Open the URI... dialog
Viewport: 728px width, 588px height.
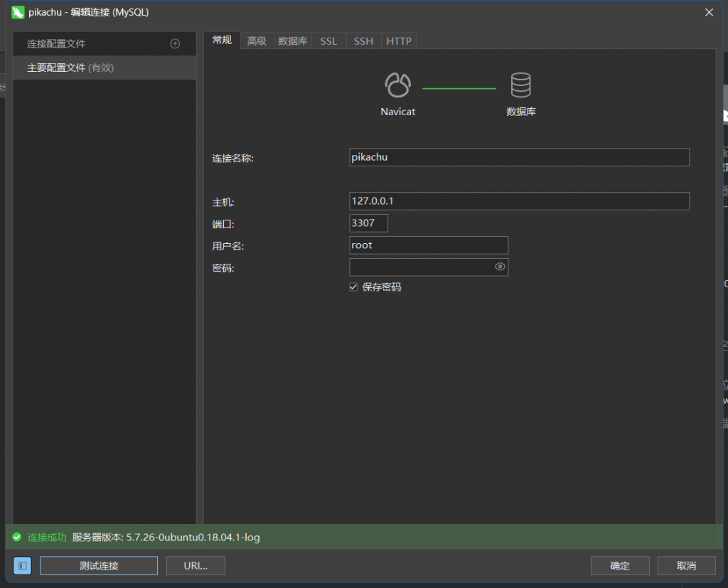[x=196, y=565]
